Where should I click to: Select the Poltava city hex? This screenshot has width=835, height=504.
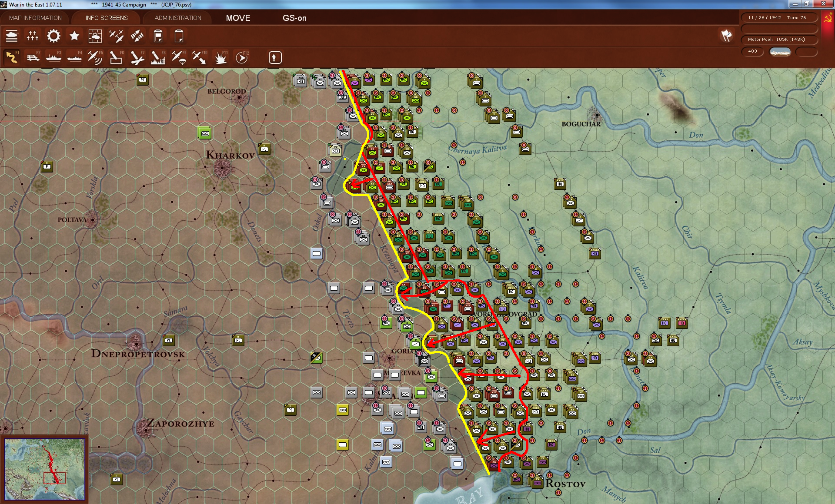click(x=92, y=220)
